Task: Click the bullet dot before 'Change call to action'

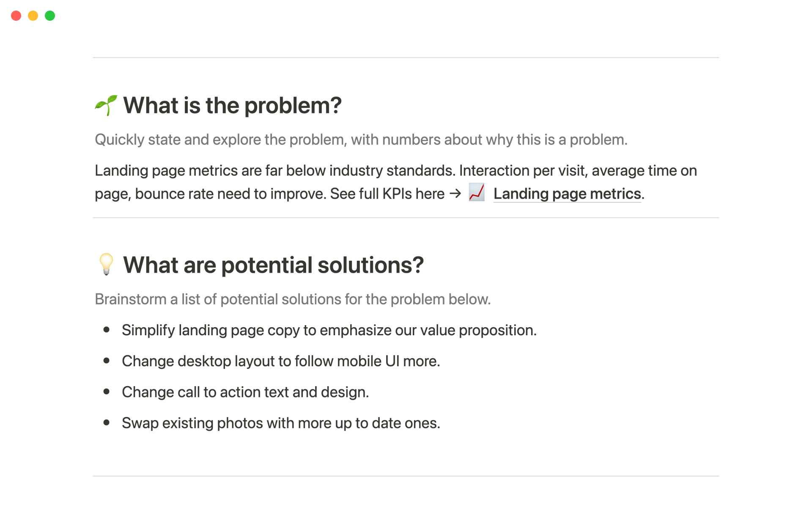Action: pyautogui.click(x=107, y=392)
